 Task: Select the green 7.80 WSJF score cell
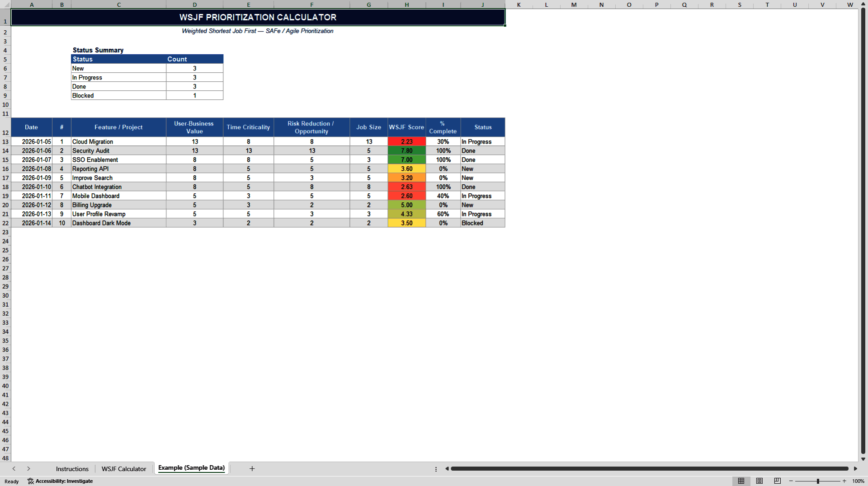406,151
